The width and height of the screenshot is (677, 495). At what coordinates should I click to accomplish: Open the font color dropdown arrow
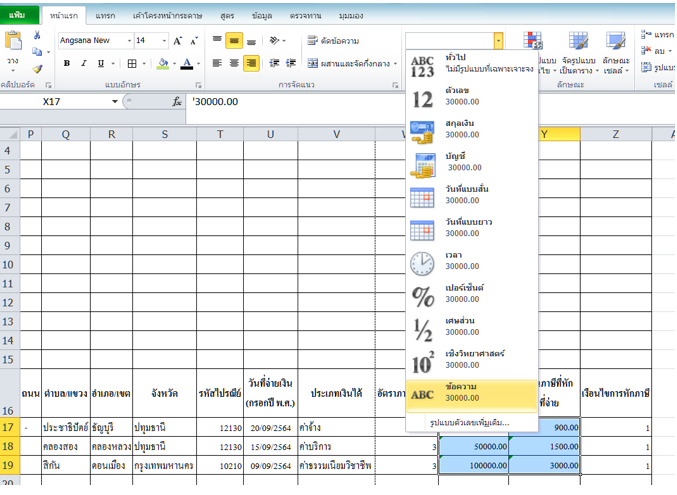[198, 64]
